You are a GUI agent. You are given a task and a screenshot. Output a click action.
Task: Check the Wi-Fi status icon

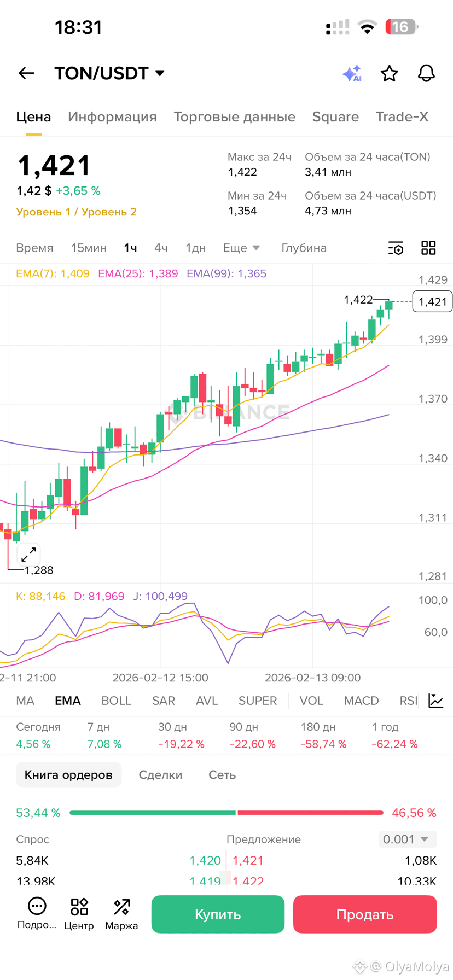367,27
